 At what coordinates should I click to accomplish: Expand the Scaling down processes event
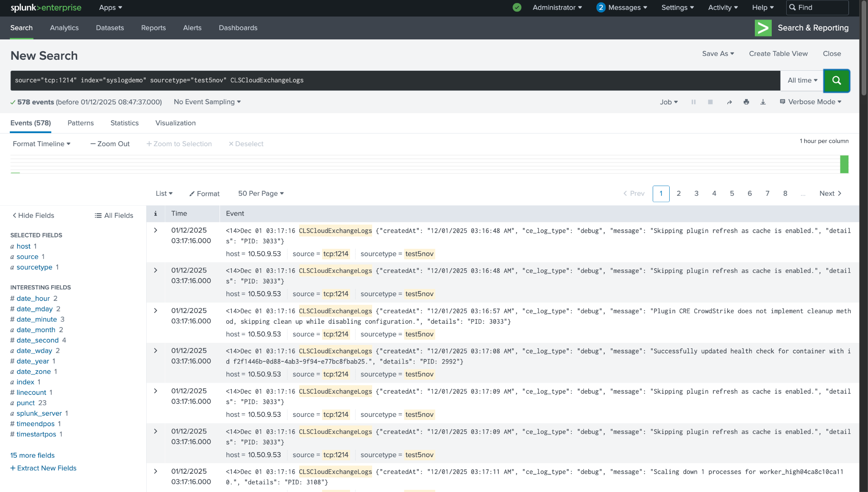click(x=156, y=471)
